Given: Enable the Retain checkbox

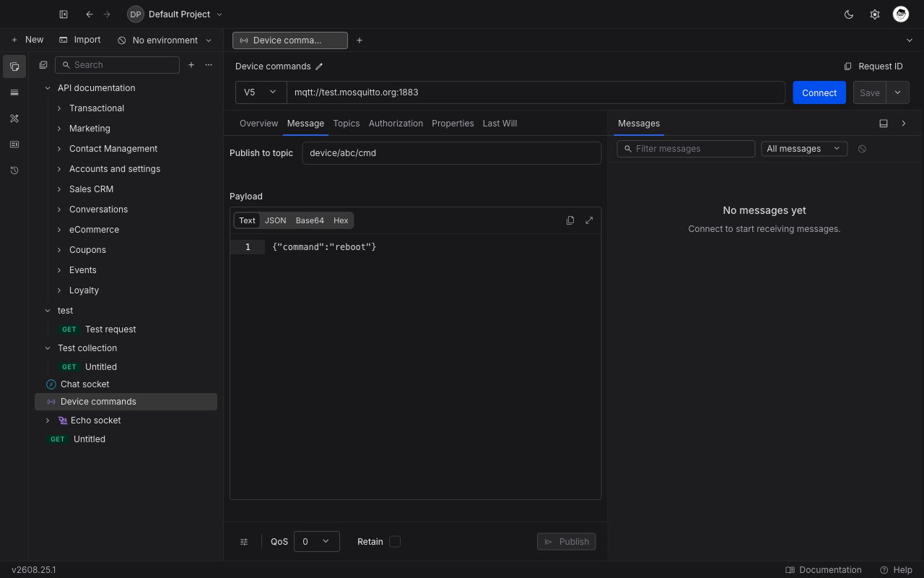Looking at the screenshot, I should coord(395,542).
